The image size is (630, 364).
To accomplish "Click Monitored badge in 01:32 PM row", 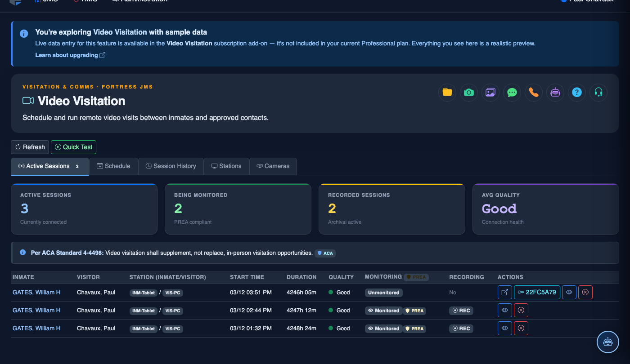I will [384, 328].
